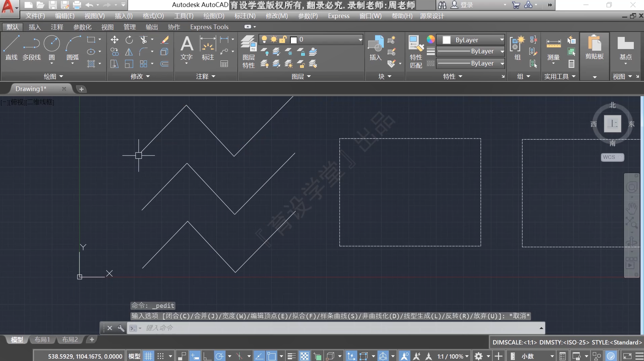This screenshot has height=361, width=644.
Task: Click the Copy tool icon
Action: [x=115, y=52]
